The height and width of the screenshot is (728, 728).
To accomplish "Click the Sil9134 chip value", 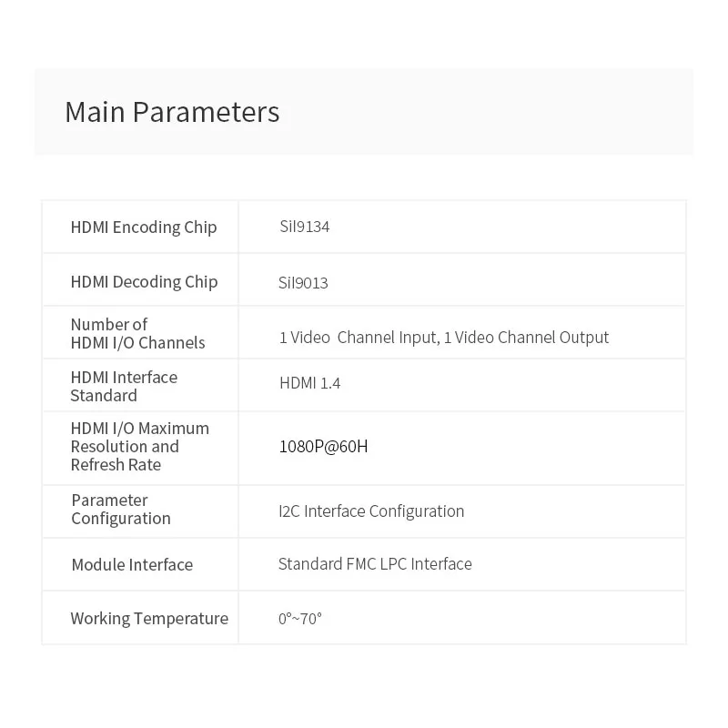I will [x=304, y=227].
